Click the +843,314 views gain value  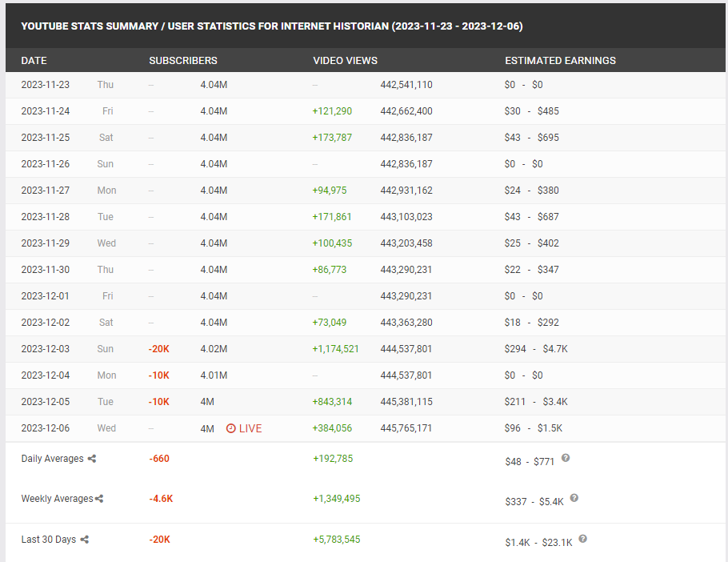[x=332, y=402]
